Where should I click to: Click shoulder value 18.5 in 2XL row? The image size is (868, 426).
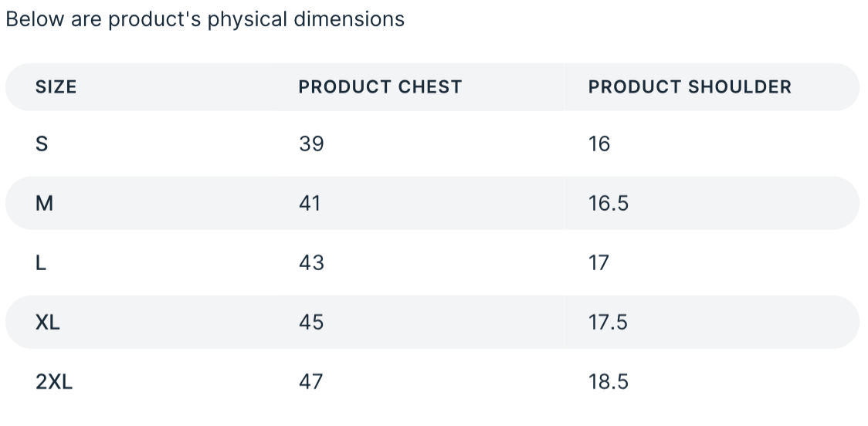click(x=609, y=382)
